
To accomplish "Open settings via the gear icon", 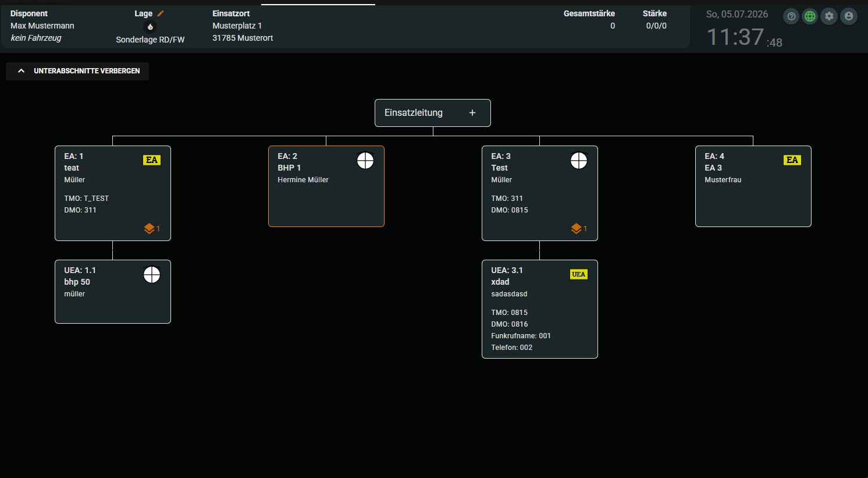I will point(830,16).
